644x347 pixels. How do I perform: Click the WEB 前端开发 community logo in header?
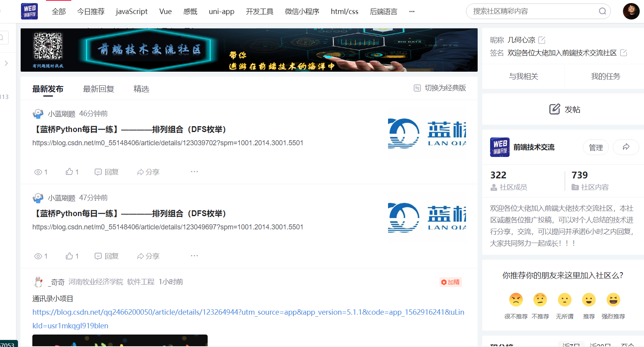[x=29, y=11]
